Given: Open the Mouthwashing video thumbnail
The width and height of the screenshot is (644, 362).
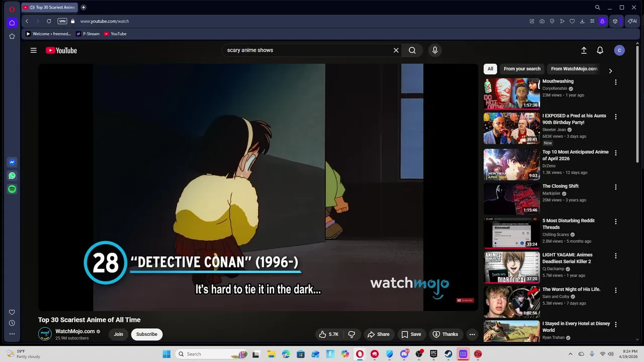Looking at the screenshot, I should tap(512, 94).
